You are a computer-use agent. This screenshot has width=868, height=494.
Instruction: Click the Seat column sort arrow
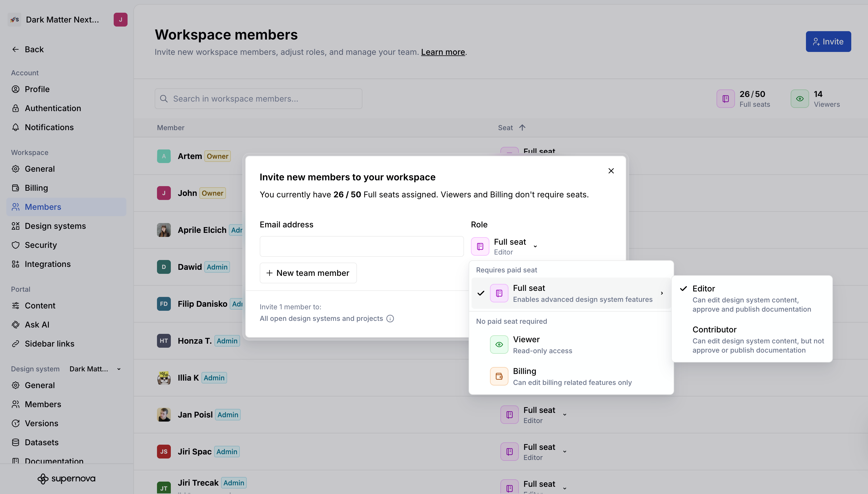(x=522, y=128)
